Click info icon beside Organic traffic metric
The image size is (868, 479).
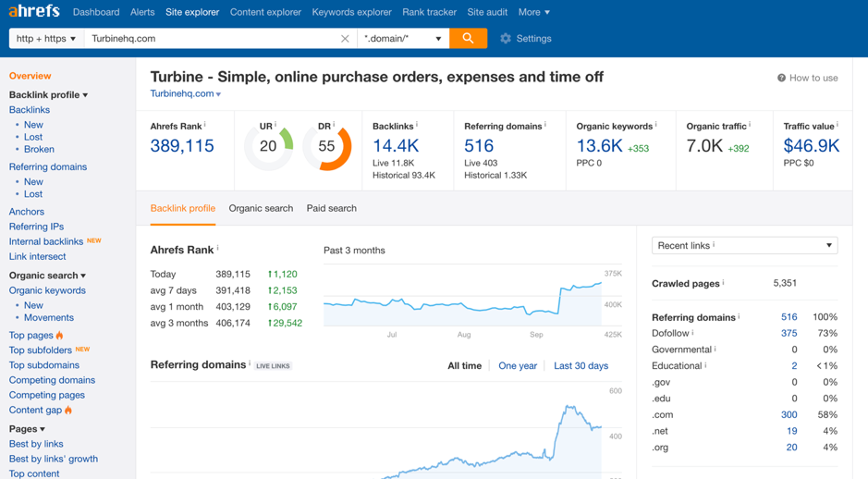[750, 124]
